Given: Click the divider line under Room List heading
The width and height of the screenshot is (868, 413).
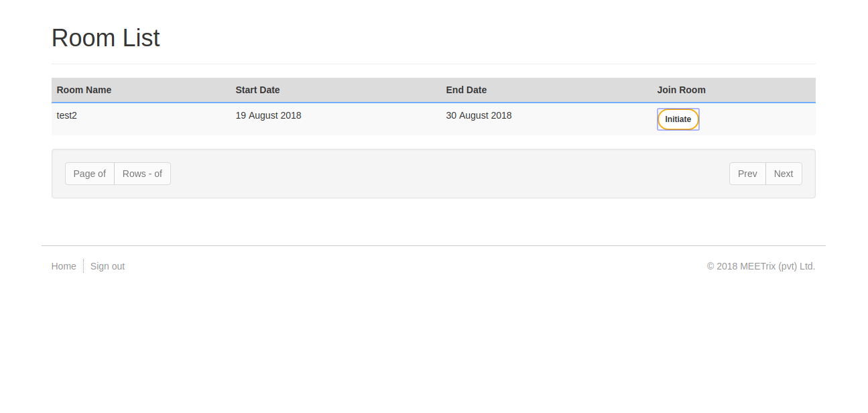Looking at the screenshot, I should (x=433, y=64).
